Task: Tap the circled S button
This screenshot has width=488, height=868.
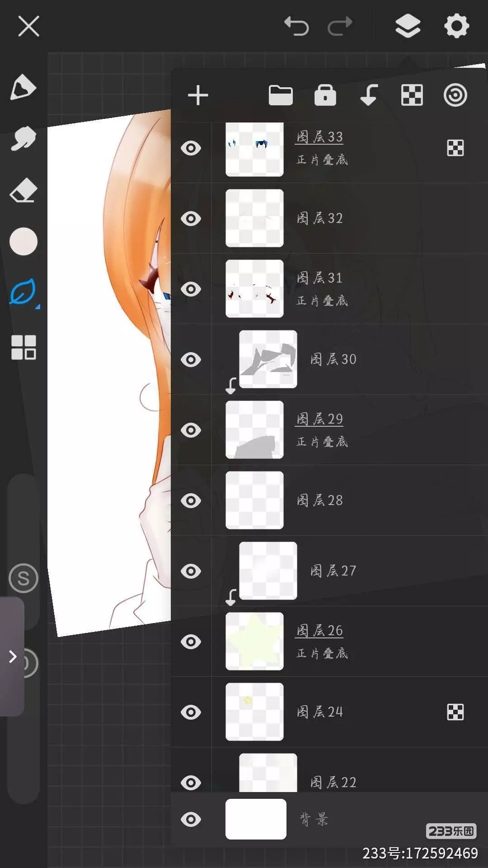Action: click(23, 578)
